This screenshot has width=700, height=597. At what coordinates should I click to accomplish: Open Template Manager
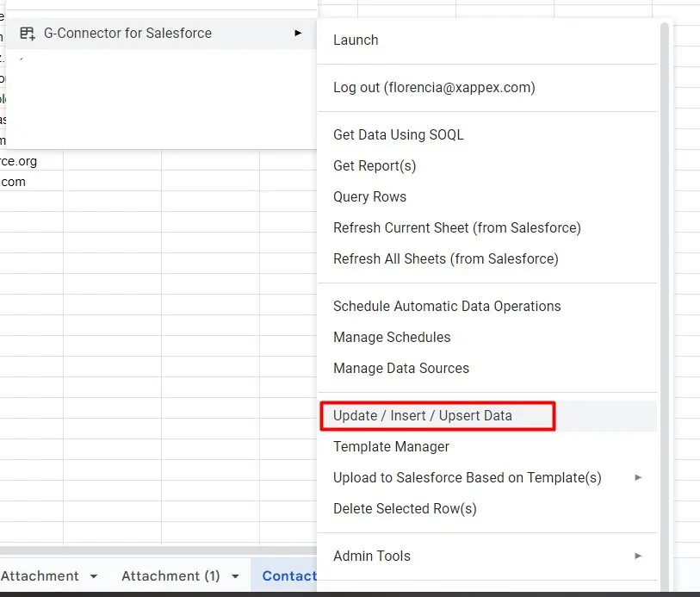pyautogui.click(x=487, y=446)
